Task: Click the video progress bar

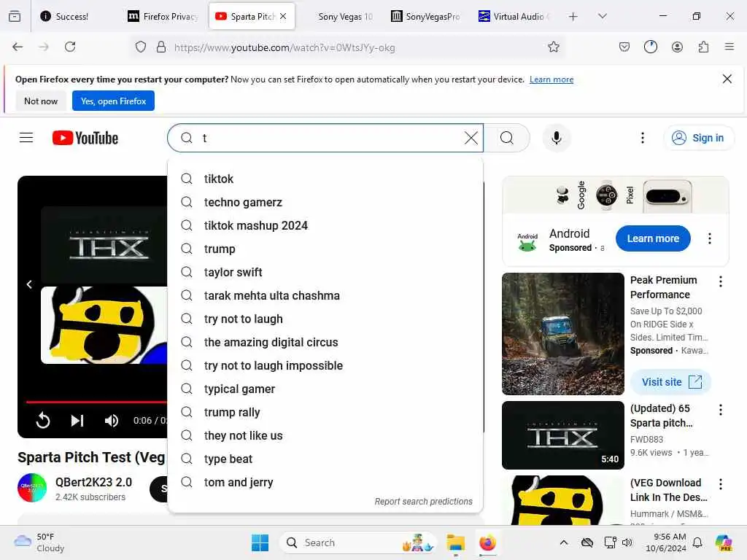Action: (96, 402)
